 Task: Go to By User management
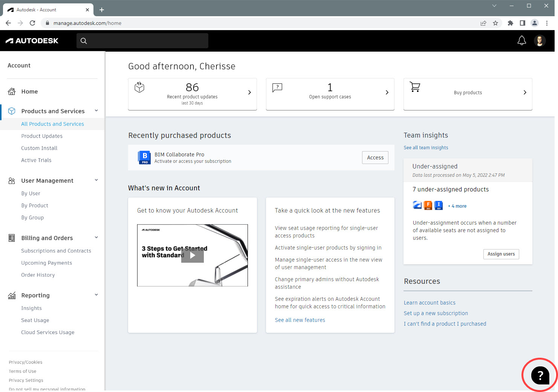pyautogui.click(x=31, y=193)
